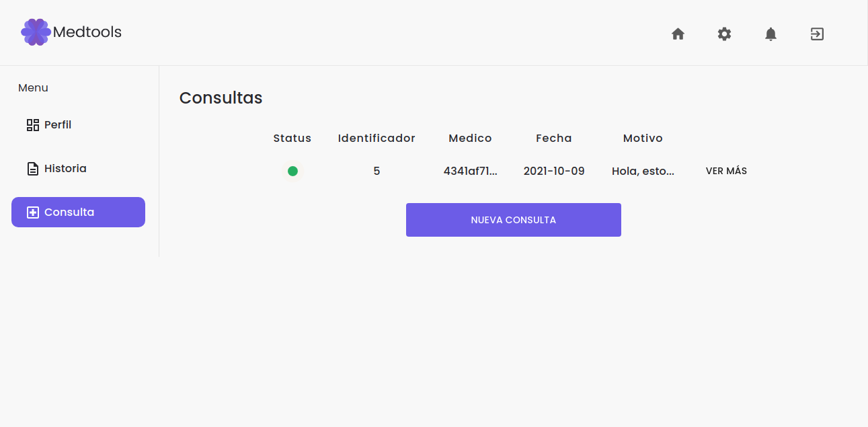Select the consultation date 2021-10-09

click(x=553, y=171)
